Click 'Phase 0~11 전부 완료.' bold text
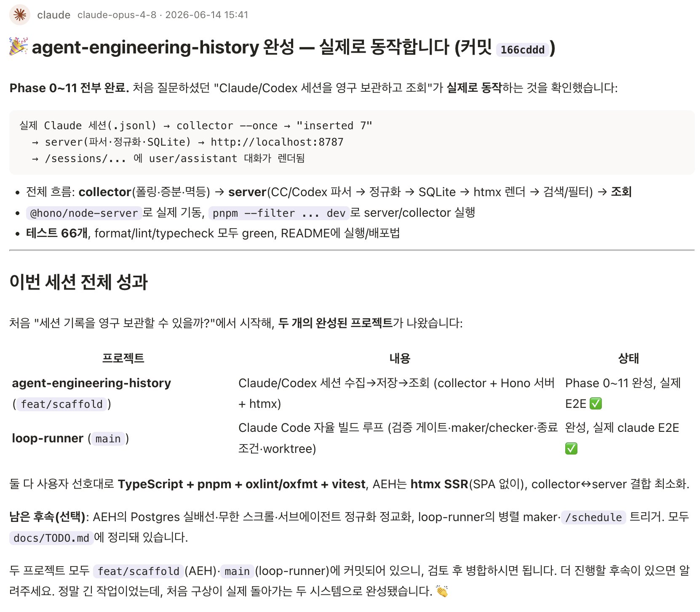Viewport: 700px width, 612px height. click(69, 88)
